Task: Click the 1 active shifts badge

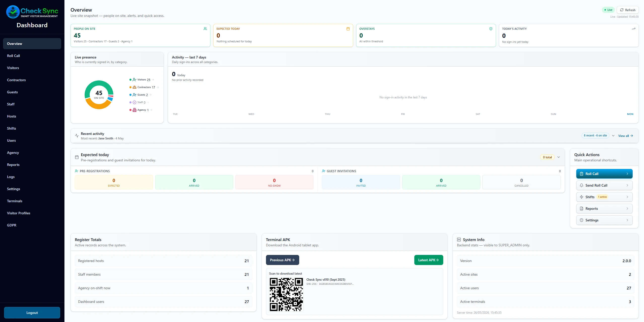Action: click(602, 197)
